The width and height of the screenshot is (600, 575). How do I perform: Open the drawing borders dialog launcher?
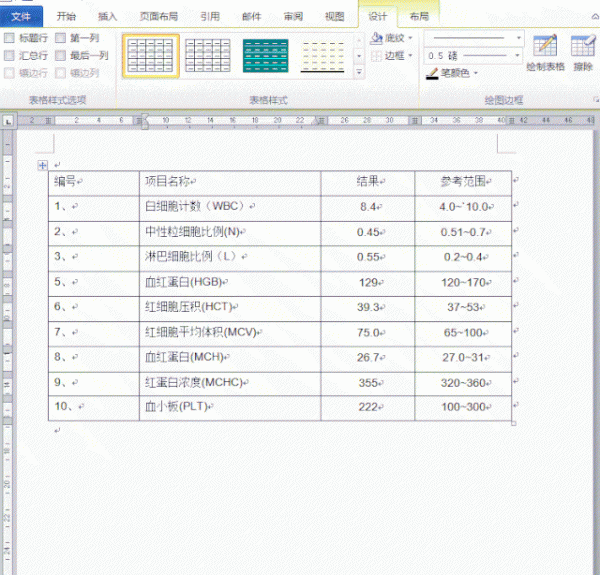coord(596,99)
